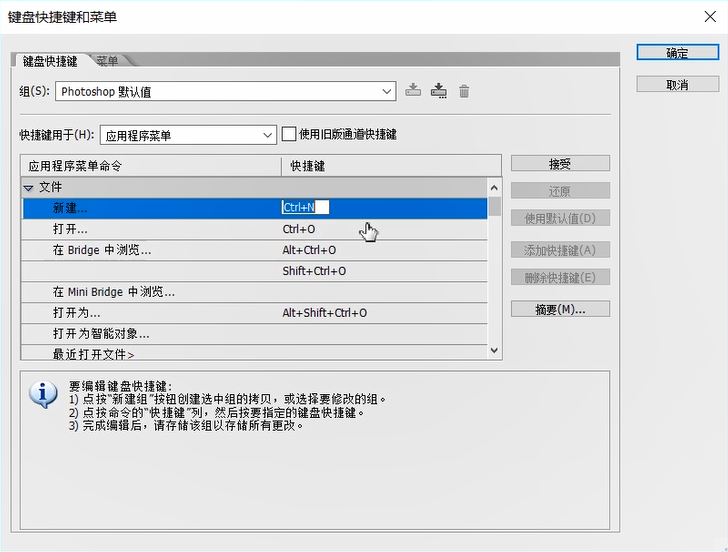Click the command list scrollbar thumb
728x552 pixels.
pos(494,207)
